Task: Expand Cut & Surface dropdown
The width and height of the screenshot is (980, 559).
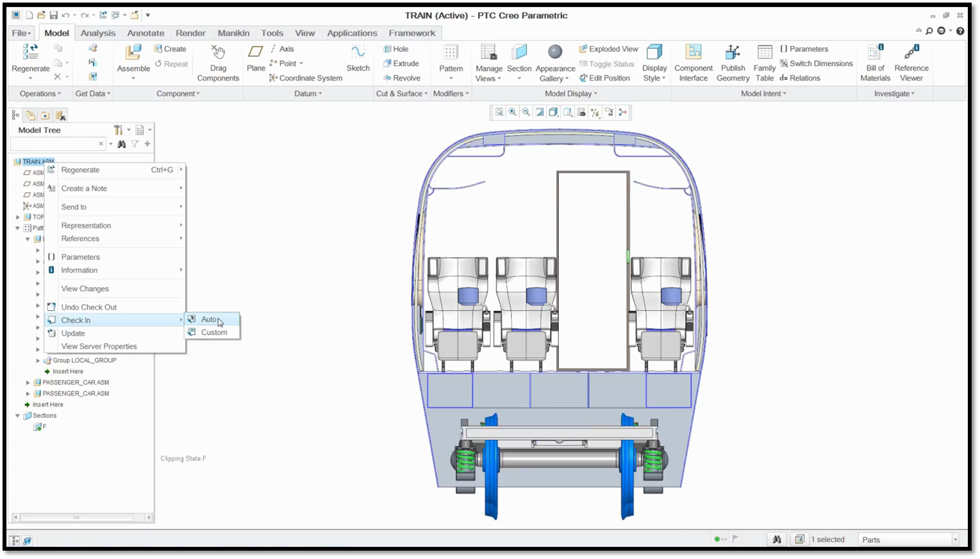Action: tap(402, 94)
